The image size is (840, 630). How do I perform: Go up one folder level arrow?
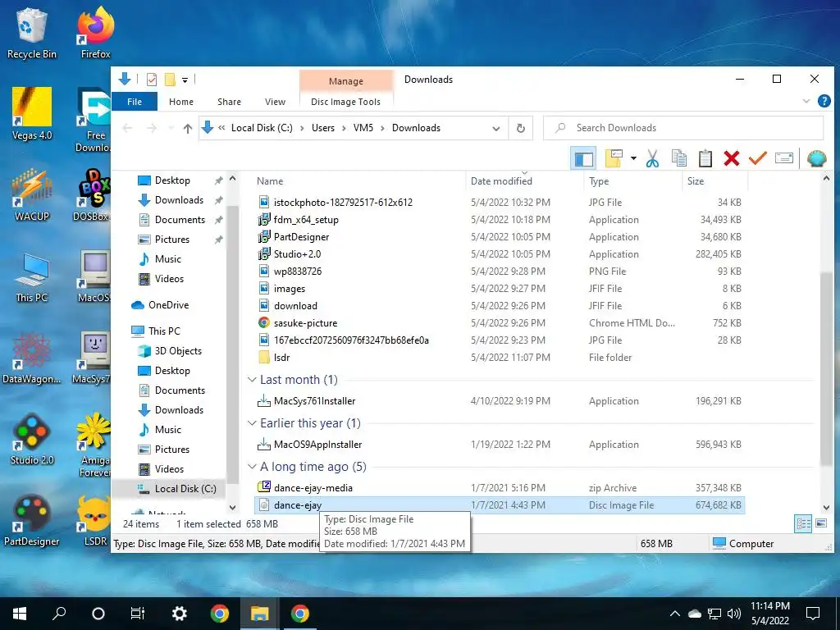[188, 128]
